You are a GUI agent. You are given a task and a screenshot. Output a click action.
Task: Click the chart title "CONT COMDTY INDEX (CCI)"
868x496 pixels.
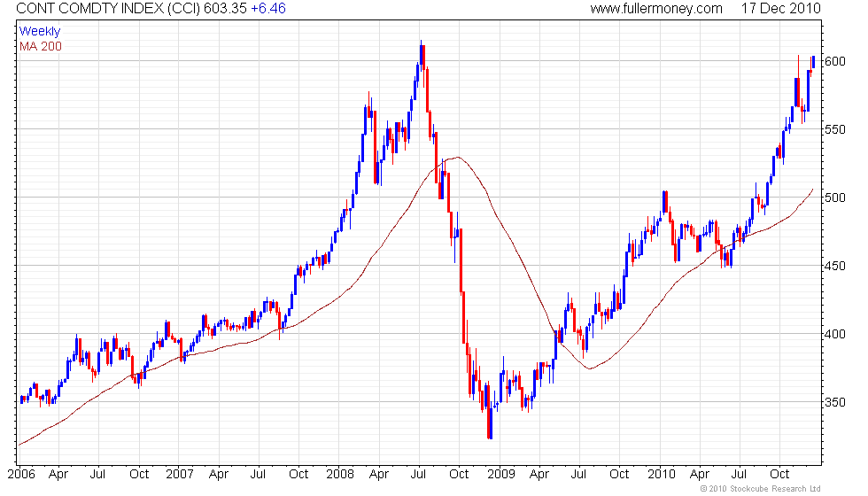click(x=108, y=8)
